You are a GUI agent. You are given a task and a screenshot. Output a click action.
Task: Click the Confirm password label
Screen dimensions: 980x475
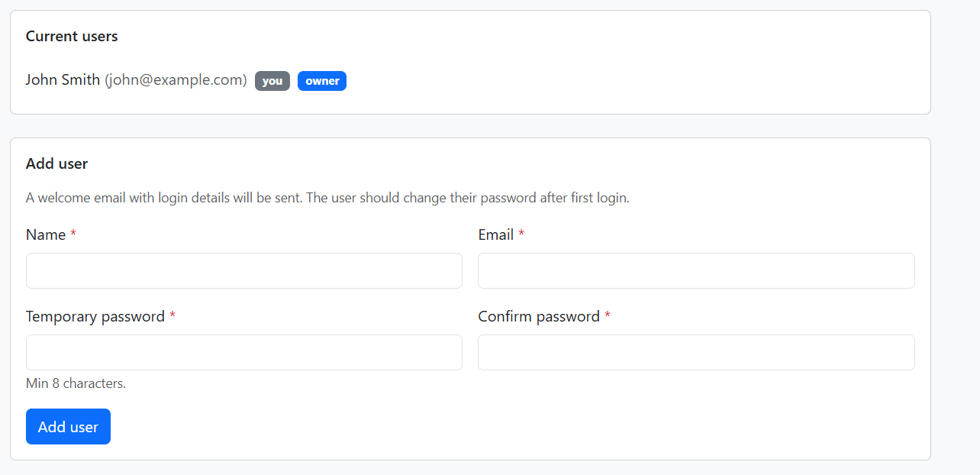(539, 316)
